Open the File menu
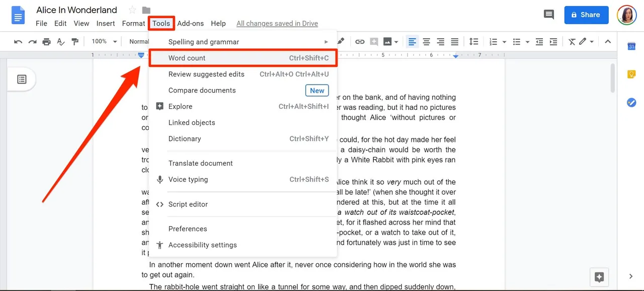 pos(41,23)
